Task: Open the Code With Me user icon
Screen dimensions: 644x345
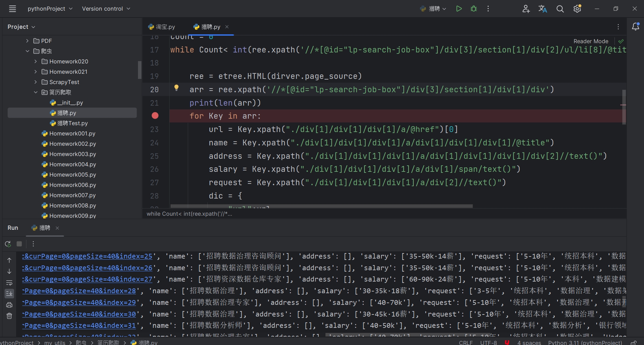Action: point(526,9)
